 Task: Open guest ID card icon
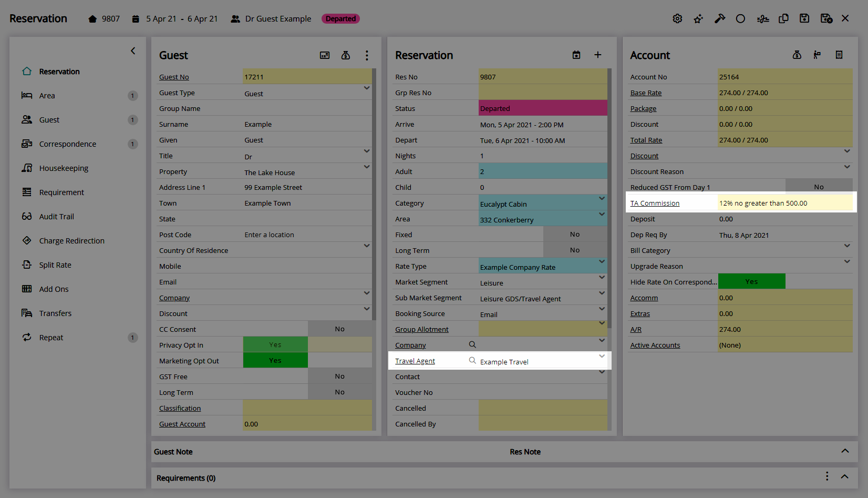coord(325,55)
